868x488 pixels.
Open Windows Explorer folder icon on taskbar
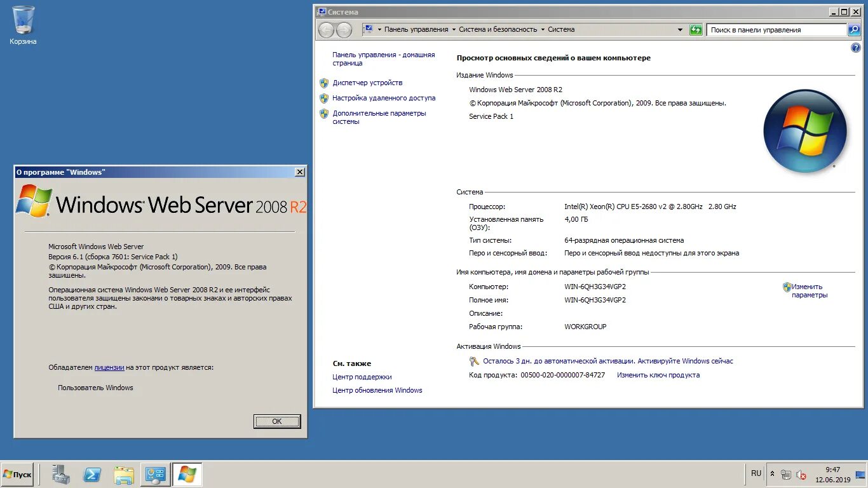(x=124, y=475)
